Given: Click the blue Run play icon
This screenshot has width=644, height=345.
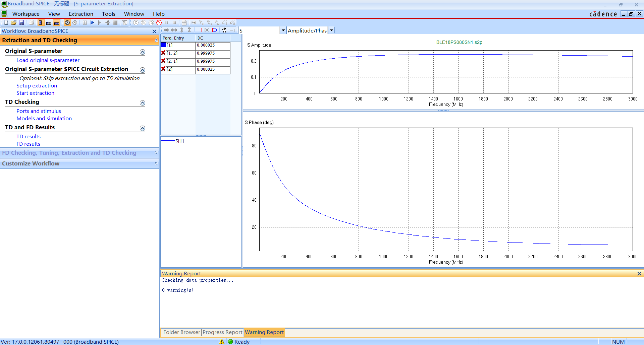Looking at the screenshot, I should 92,23.
